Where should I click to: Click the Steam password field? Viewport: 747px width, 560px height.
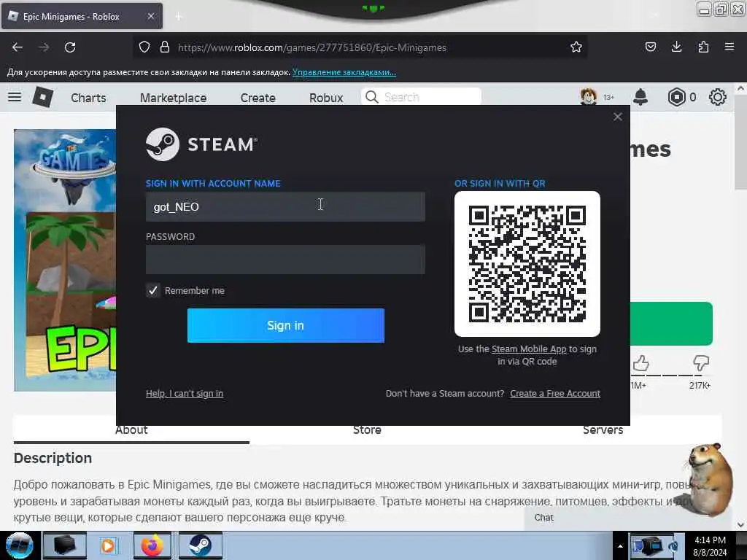pyautogui.click(x=285, y=260)
